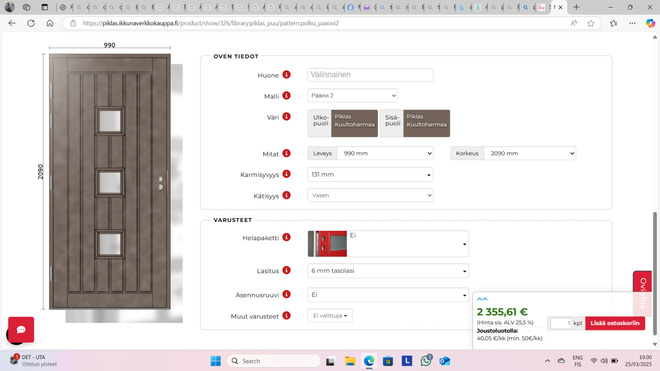Open File Explorer from taskbar
The width and height of the screenshot is (660, 371).
350,361
